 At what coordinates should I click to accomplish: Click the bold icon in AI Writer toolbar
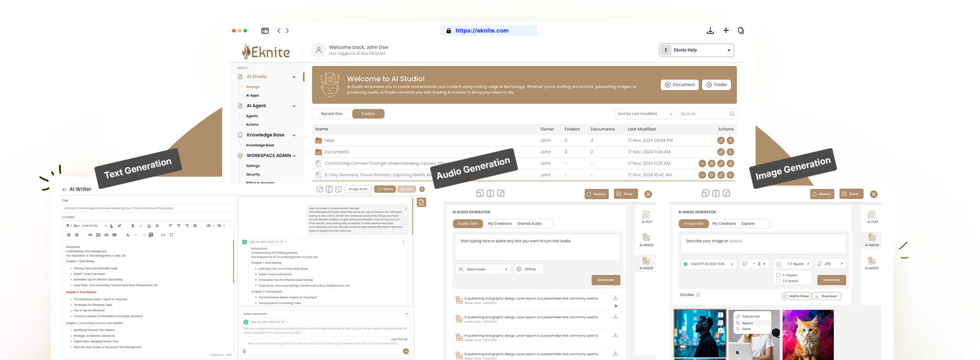[x=133, y=226]
